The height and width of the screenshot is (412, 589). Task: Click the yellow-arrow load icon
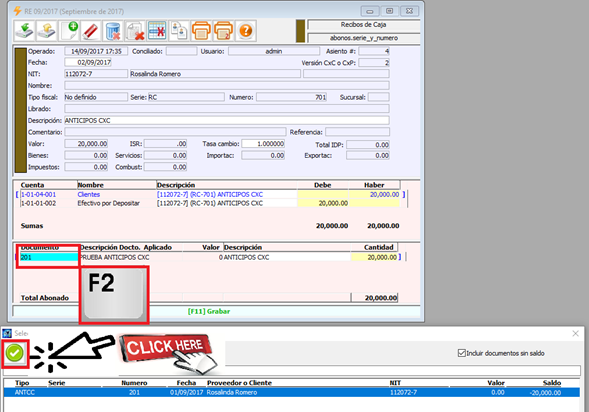46,31
